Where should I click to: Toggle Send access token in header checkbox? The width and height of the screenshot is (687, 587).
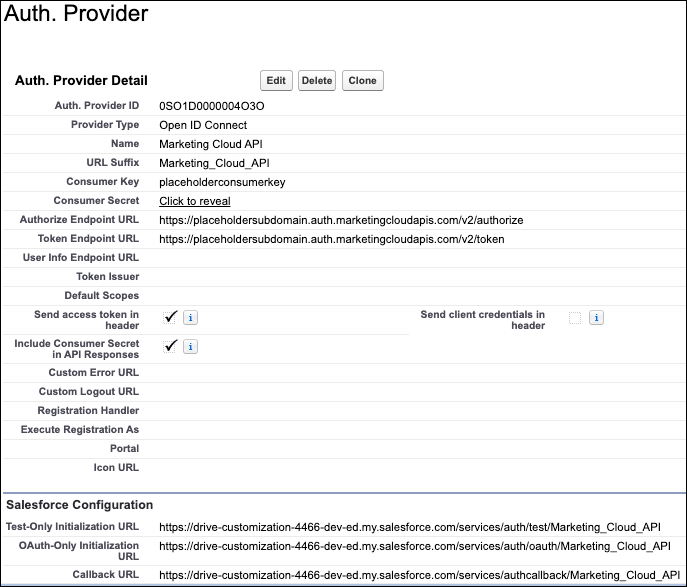click(170, 318)
